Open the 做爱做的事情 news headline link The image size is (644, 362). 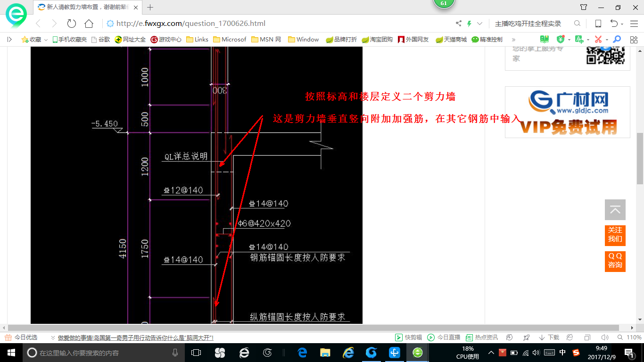pos(136,337)
